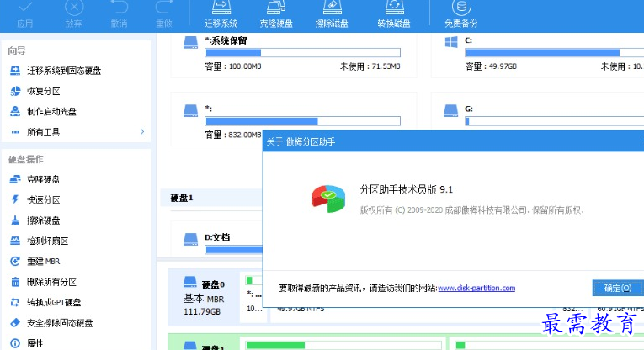Screen dimensions: 644x350
Task: Click the 关于 傲梅分区助手 dialog title bar
Action: pyautogui.click(x=454, y=141)
